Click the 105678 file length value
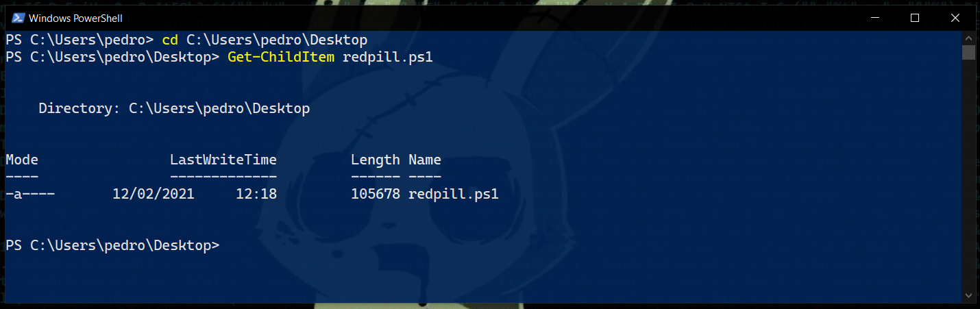 pos(376,195)
